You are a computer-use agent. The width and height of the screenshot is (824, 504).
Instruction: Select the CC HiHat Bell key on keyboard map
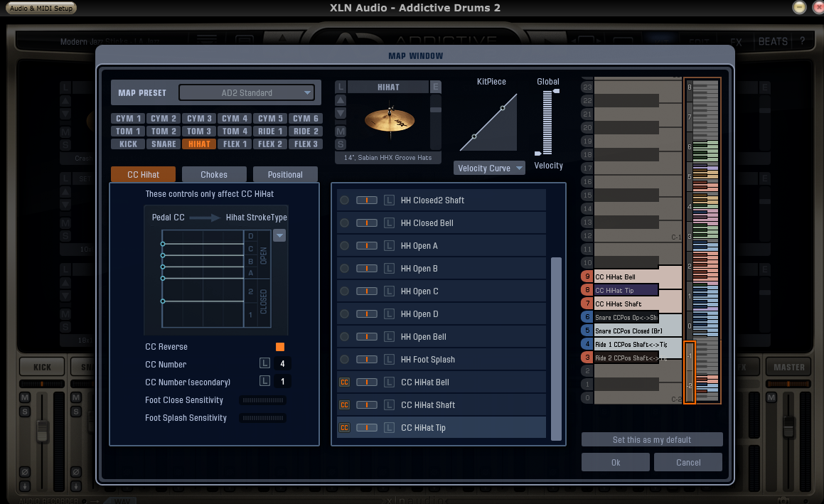tap(637, 277)
